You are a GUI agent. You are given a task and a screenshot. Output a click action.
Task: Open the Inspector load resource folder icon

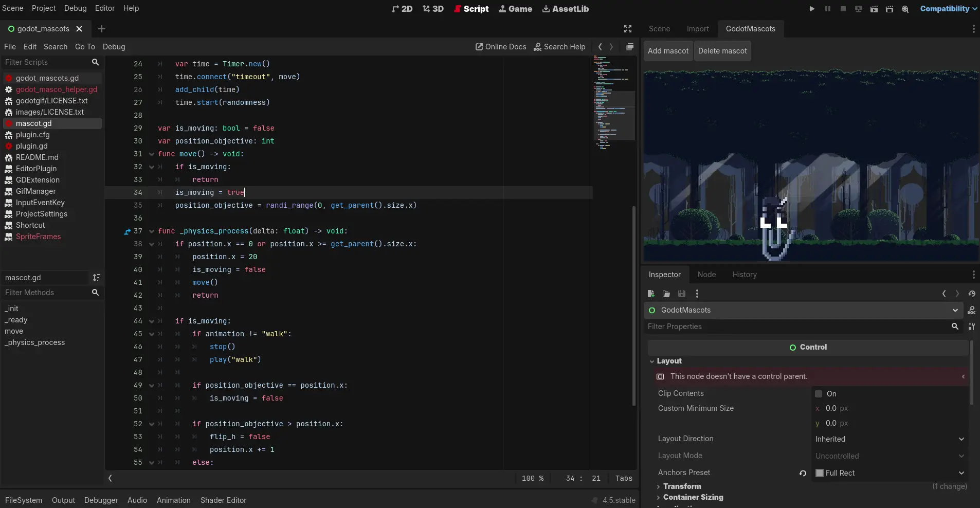point(666,294)
